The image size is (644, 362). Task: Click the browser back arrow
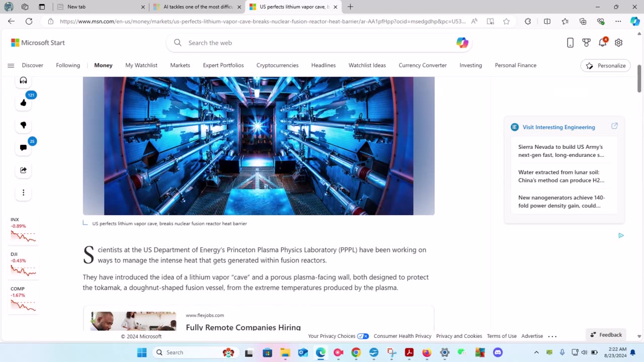pyautogui.click(x=11, y=21)
